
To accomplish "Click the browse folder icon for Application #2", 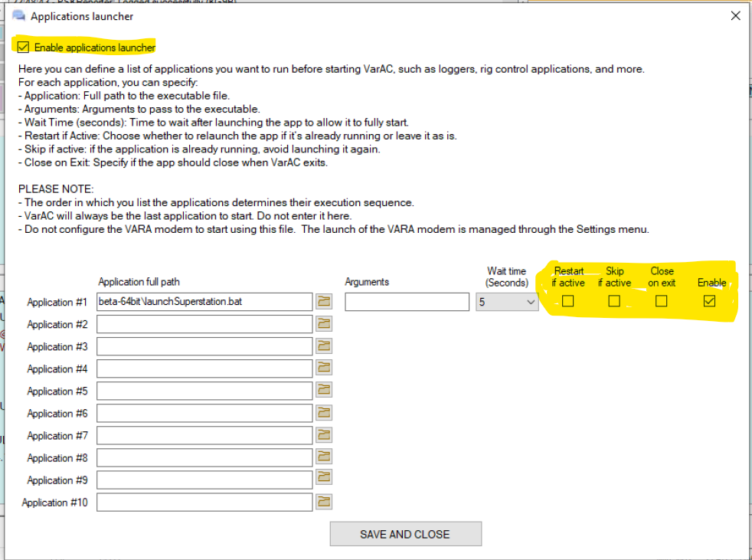I will 324,324.
